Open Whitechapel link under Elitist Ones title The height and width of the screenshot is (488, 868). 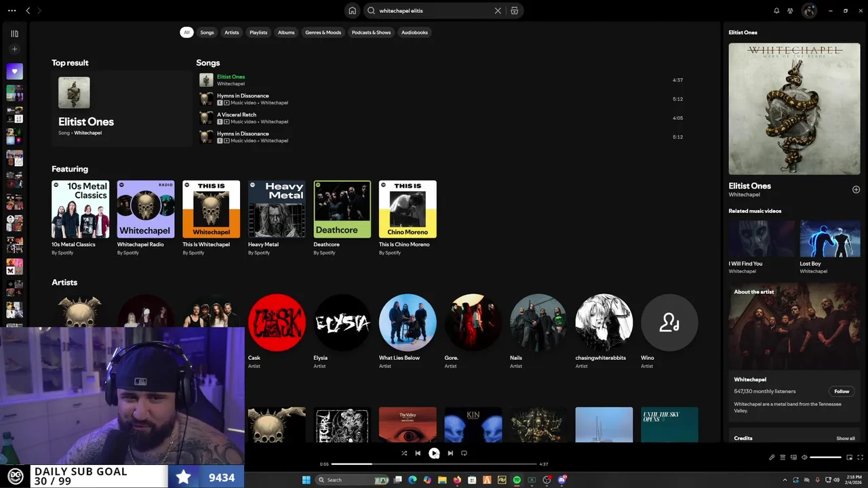pos(744,195)
